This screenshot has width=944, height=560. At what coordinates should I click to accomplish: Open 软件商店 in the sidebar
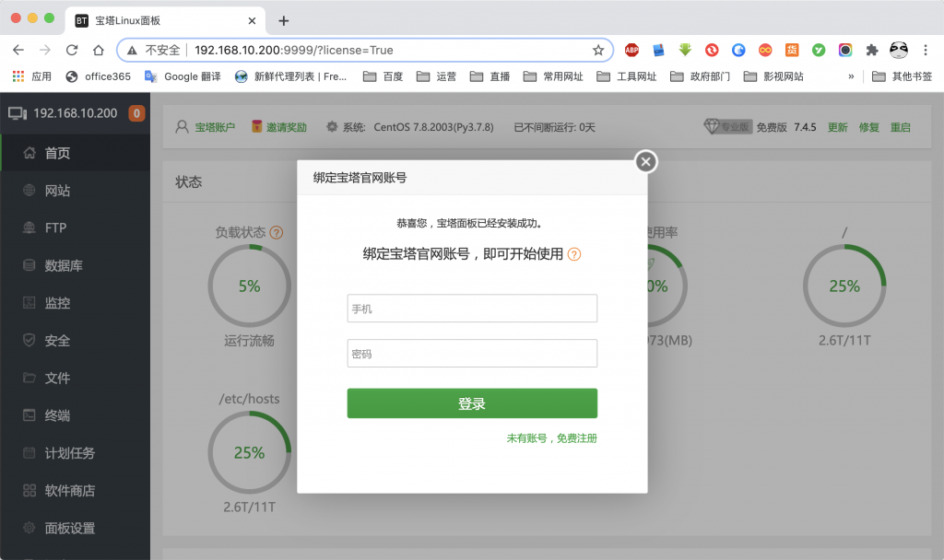point(76,490)
